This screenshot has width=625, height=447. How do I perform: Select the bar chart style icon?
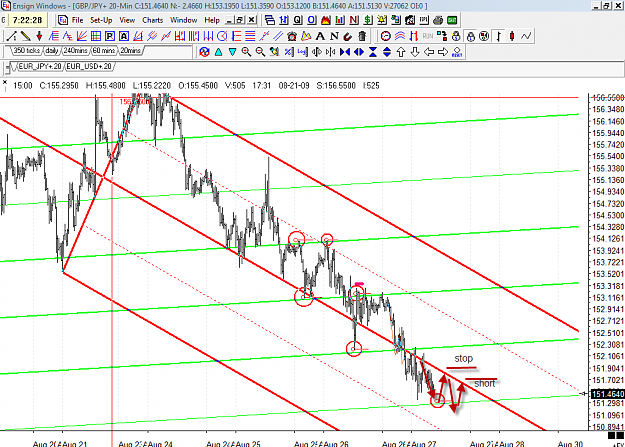click(x=498, y=36)
